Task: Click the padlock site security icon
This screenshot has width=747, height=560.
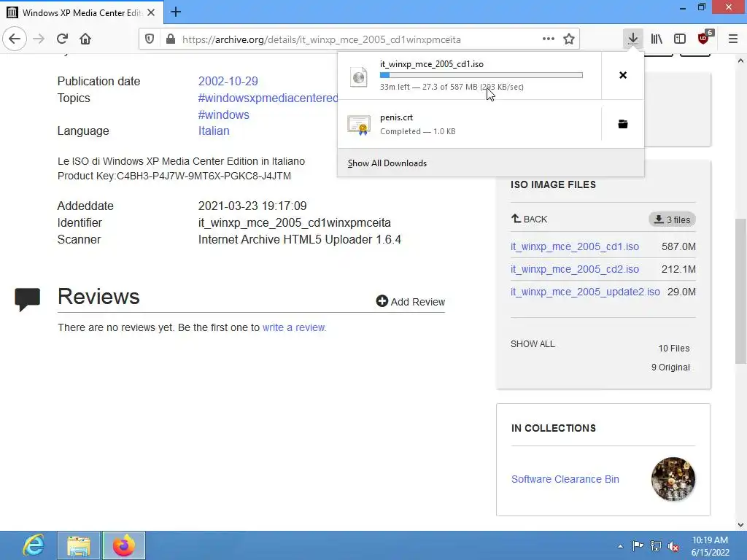Action: 171,39
